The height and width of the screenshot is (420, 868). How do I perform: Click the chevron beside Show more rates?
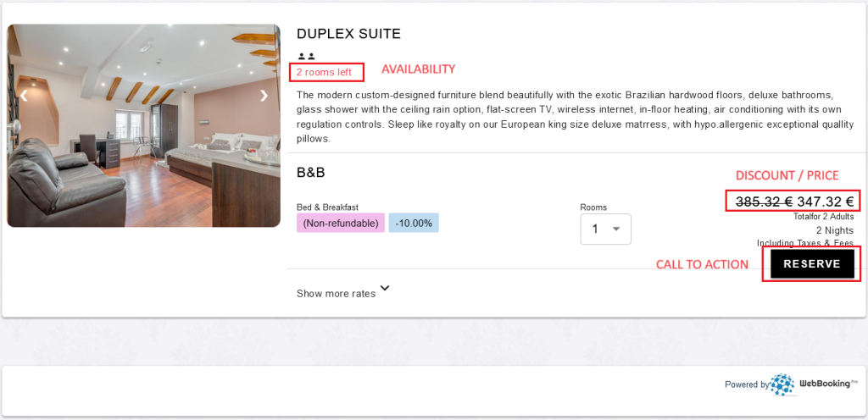coord(386,289)
